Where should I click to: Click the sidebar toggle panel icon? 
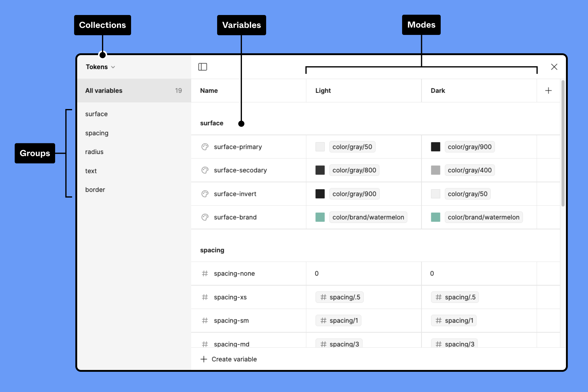point(202,66)
